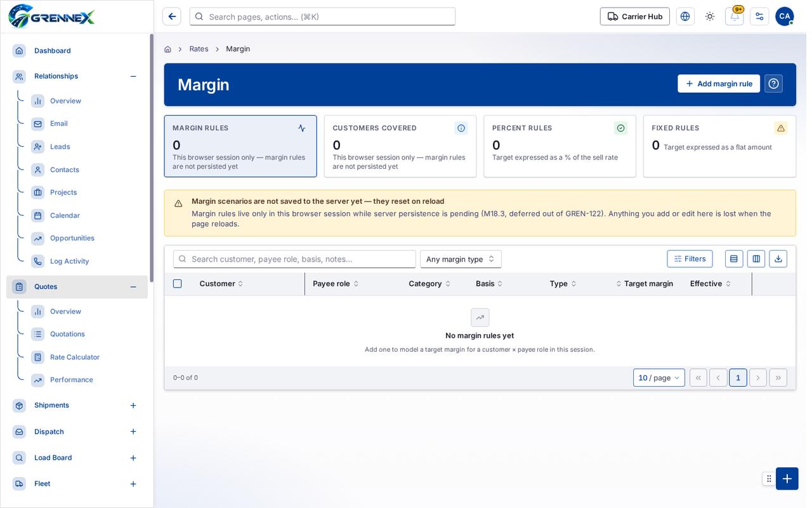Open the column layout icon

[x=756, y=259]
